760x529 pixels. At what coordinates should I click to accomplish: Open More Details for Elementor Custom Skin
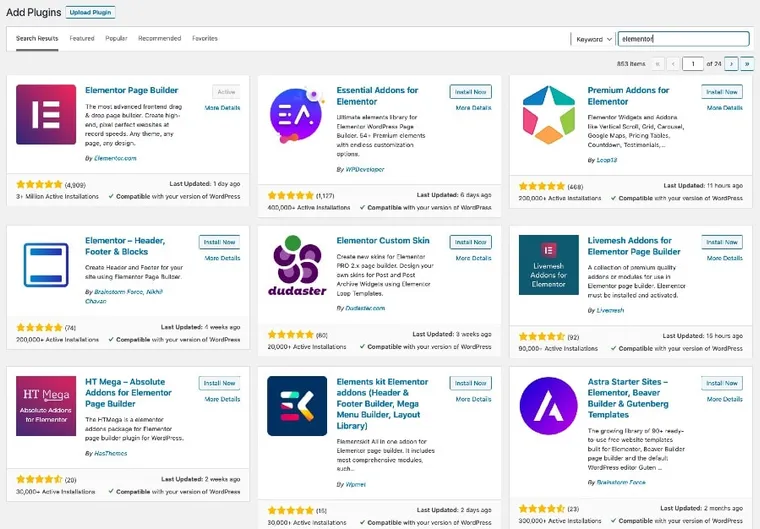point(473,258)
